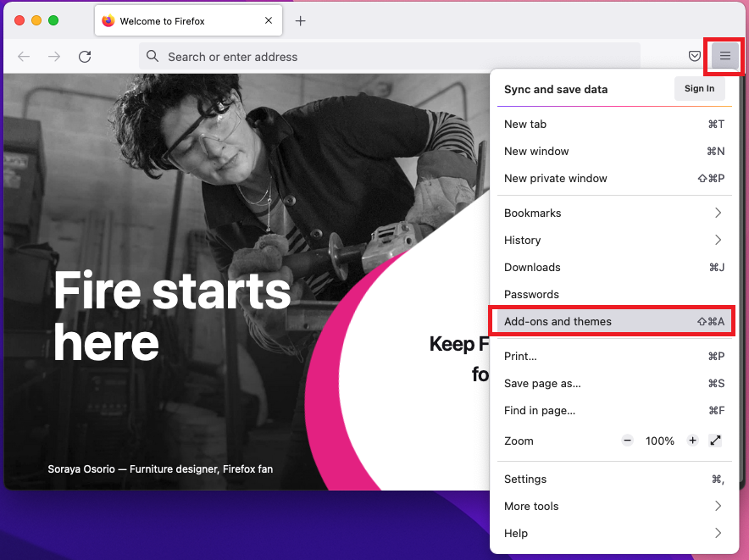
Task: Select the Welcome to Firefox tab
Action: tap(188, 20)
